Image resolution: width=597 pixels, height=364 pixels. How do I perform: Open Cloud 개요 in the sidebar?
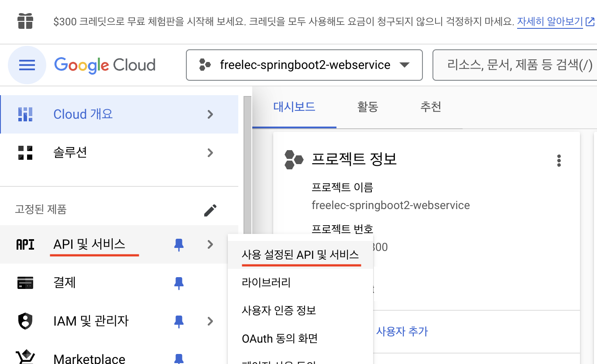[x=119, y=114]
